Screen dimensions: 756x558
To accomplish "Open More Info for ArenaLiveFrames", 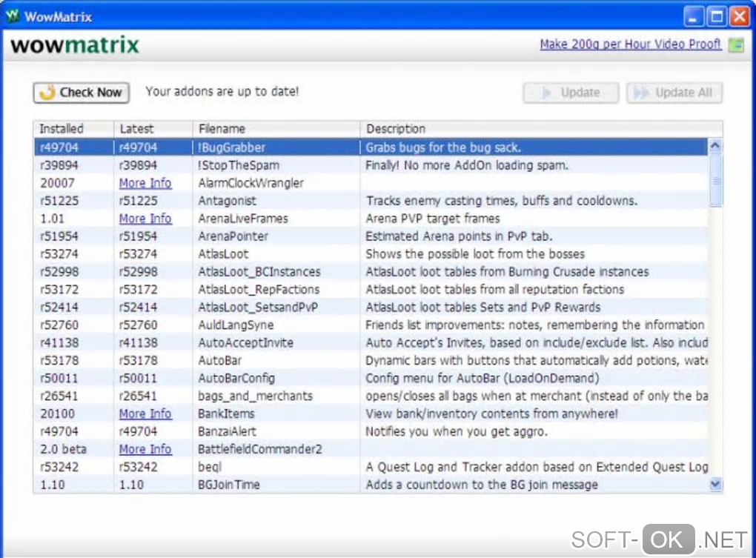I will [145, 219].
